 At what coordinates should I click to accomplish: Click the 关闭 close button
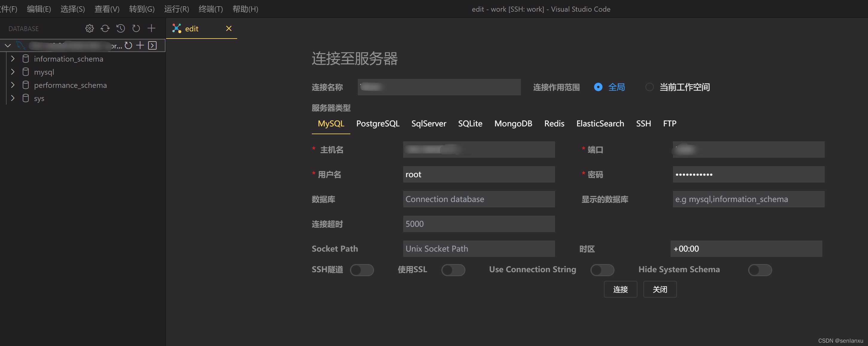click(660, 289)
